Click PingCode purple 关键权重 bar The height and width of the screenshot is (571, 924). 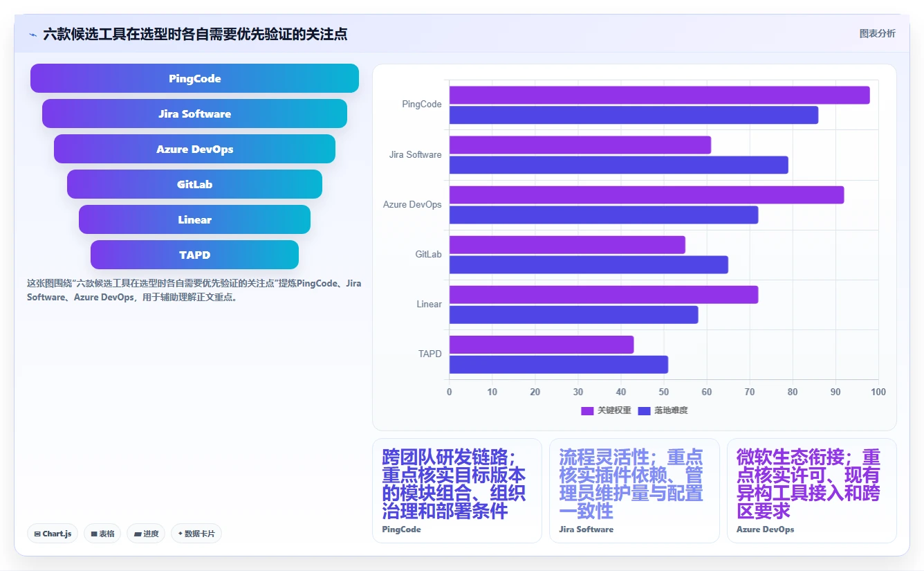point(659,95)
